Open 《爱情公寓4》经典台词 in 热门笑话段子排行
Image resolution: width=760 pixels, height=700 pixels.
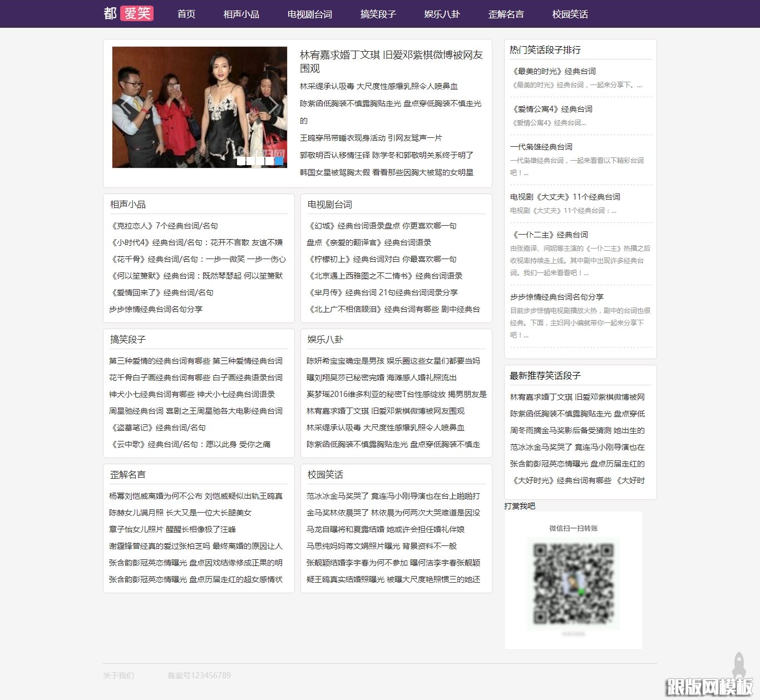coord(551,109)
